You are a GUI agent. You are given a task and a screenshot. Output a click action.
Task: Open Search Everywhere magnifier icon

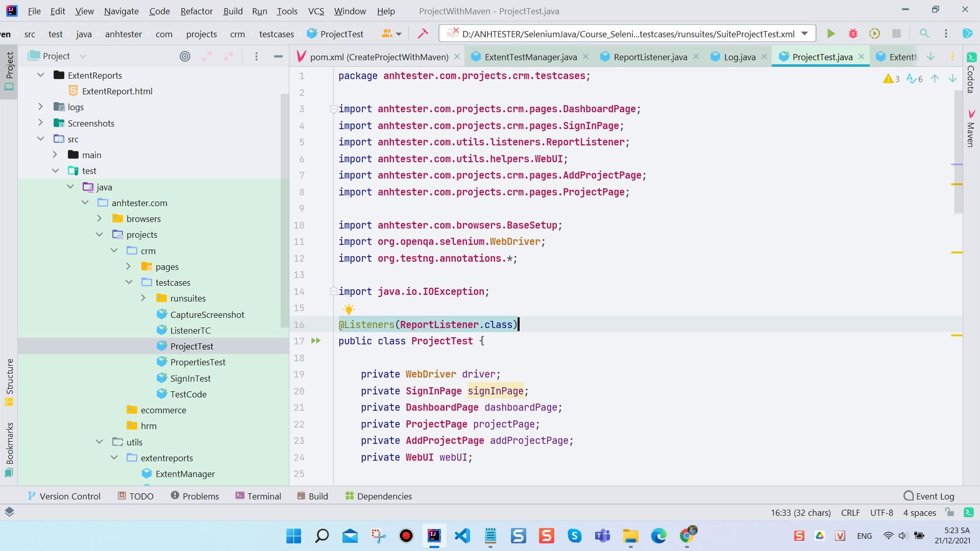click(x=924, y=34)
